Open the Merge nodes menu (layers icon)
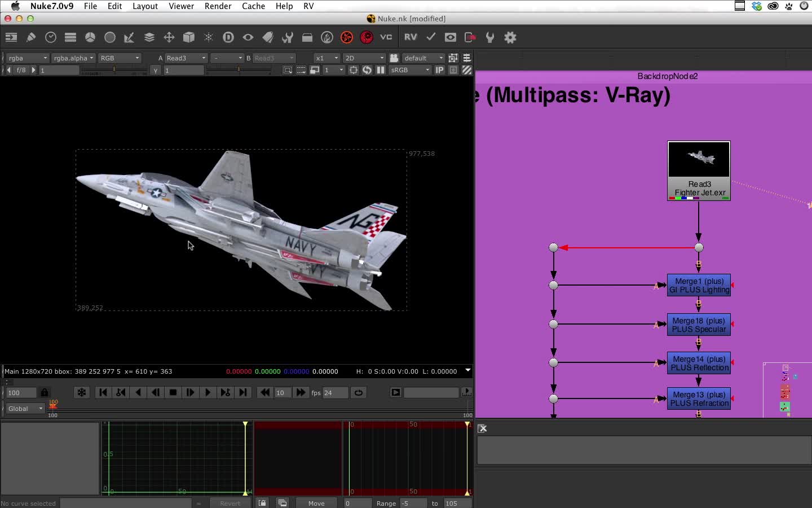This screenshot has width=812, height=508. [x=149, y=37]
